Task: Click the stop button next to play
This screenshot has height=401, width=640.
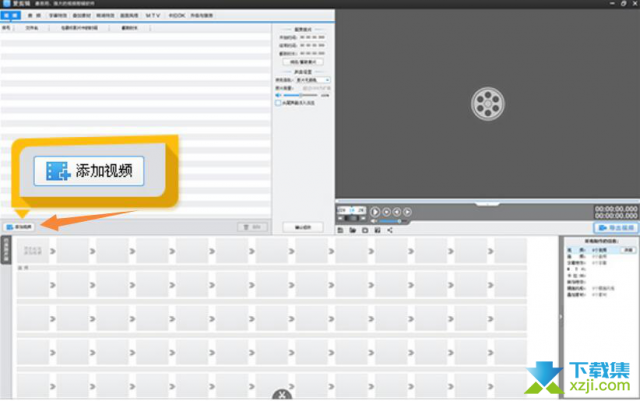Action: [x=386, y=212]
